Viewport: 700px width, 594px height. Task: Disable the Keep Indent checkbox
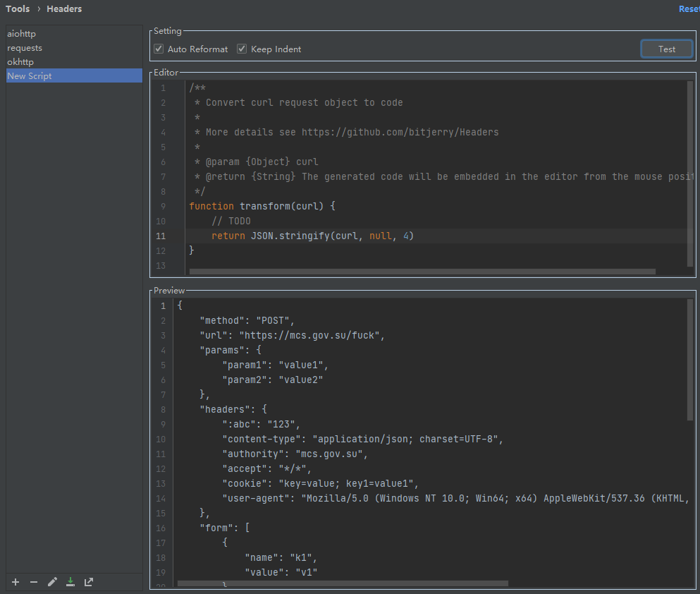click(241, 49)
